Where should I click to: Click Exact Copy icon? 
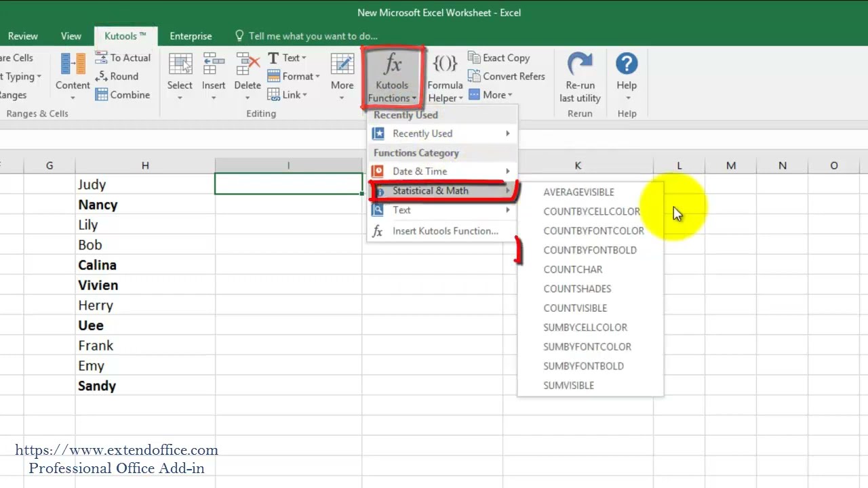474,58
